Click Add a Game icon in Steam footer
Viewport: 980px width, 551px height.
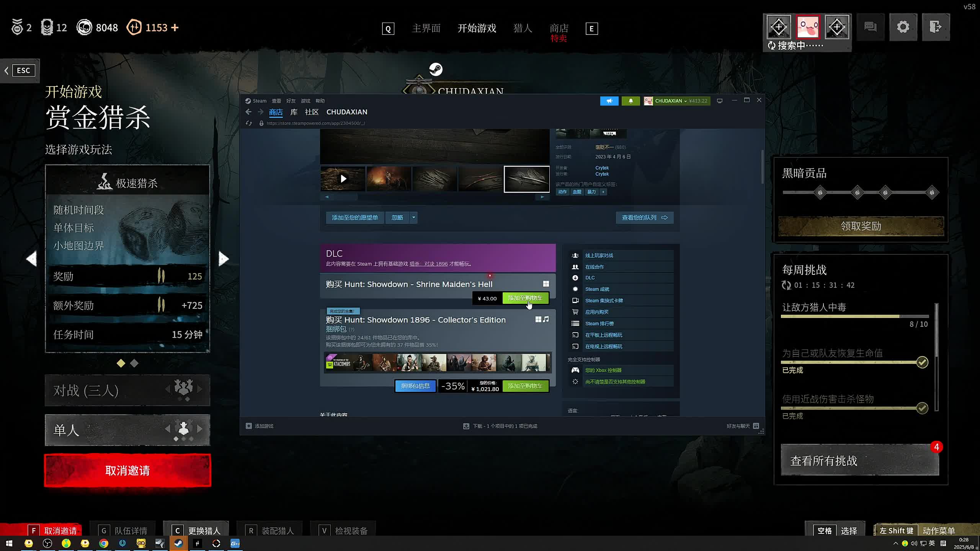coord(249,426)
